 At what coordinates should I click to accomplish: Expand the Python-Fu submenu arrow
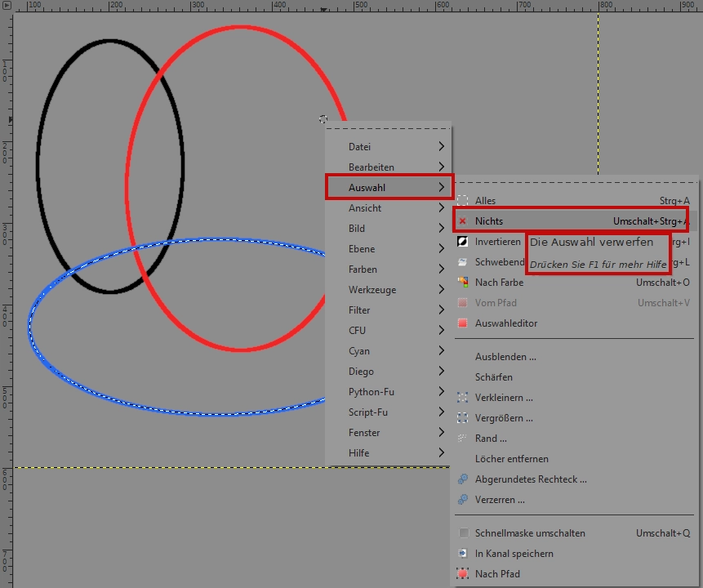(x=441, y=392)
